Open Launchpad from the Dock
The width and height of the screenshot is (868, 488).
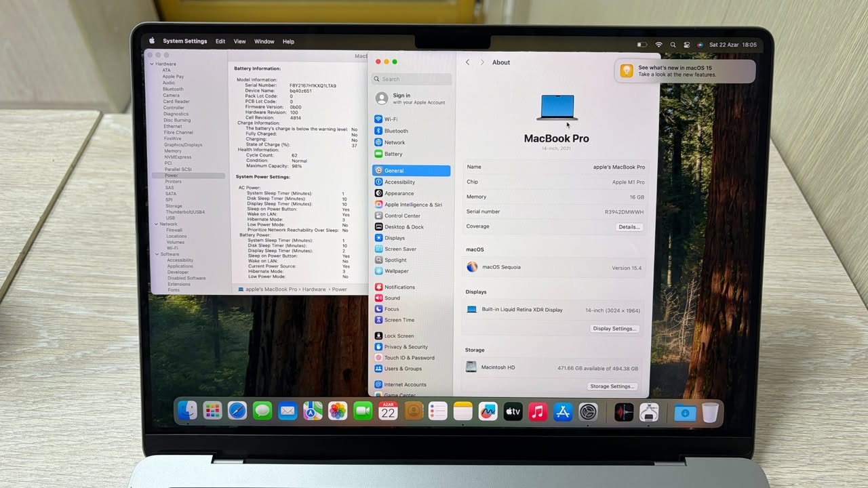click(x=212, y=410)
